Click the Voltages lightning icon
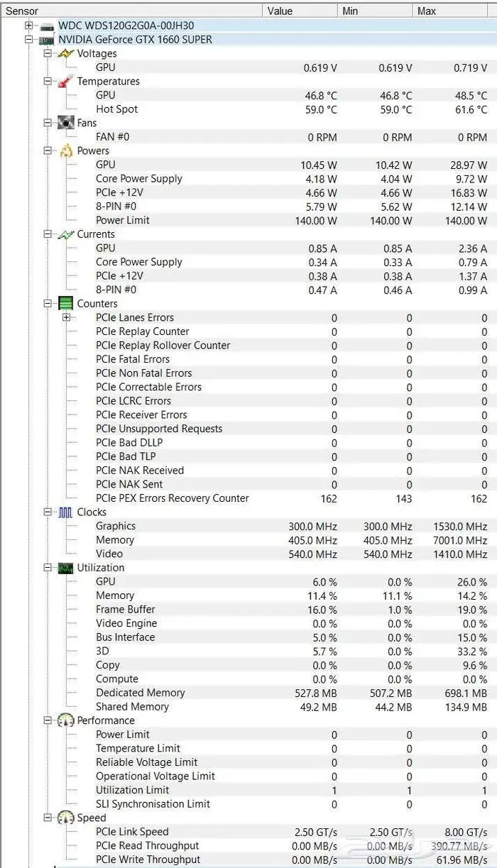 66,54
